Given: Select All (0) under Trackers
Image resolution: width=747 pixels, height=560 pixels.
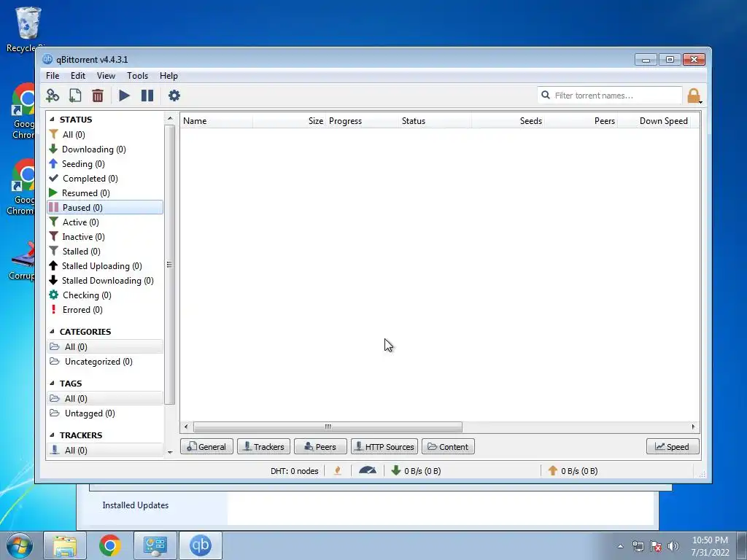Looking at the screenshot, I should (x=105, y=451).
